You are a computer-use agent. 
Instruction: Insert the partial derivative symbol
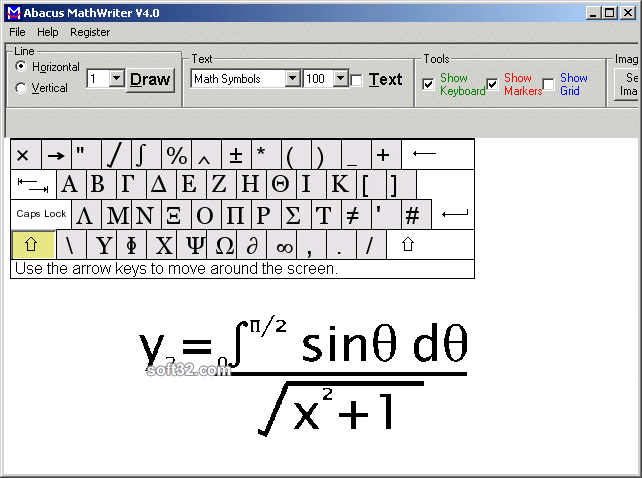pos(251,245)
